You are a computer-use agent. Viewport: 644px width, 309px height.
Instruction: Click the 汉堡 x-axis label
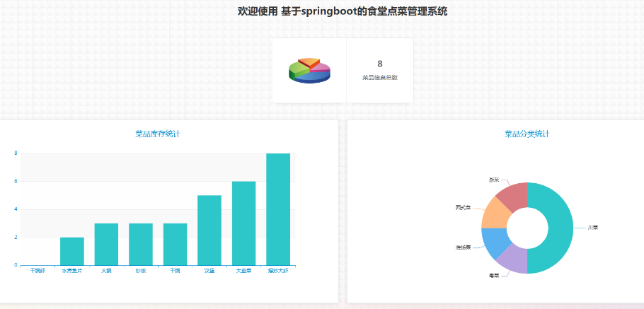click(209, 272)
